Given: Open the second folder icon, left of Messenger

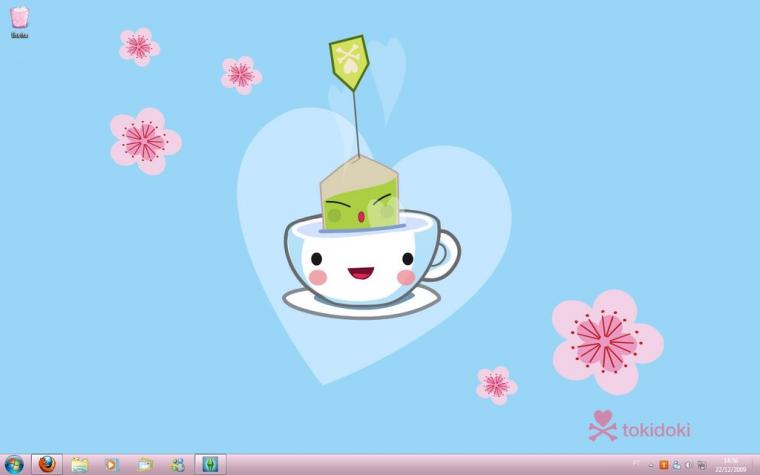Looking at the screenshot, I should tap(144, 465).
